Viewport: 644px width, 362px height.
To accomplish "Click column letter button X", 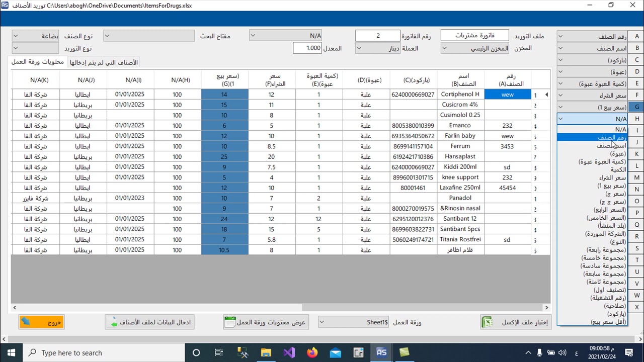I will coord(637,307).
